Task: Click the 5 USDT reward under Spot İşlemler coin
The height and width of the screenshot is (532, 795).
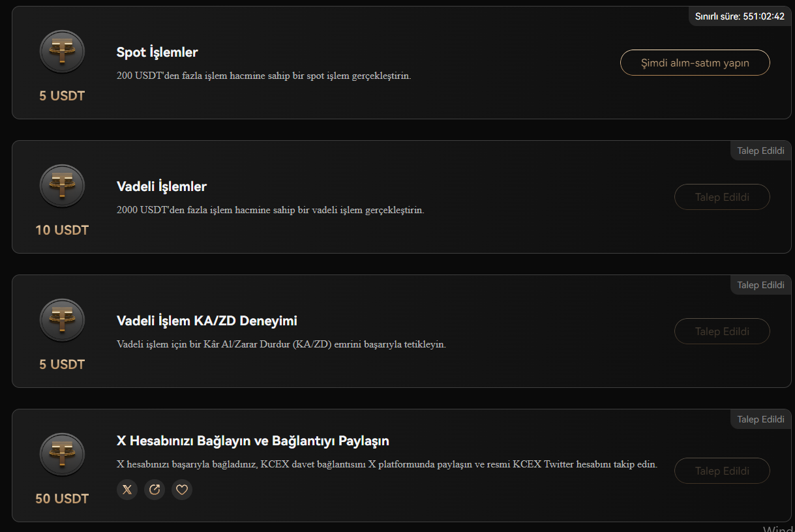Action: coord(62,96)
